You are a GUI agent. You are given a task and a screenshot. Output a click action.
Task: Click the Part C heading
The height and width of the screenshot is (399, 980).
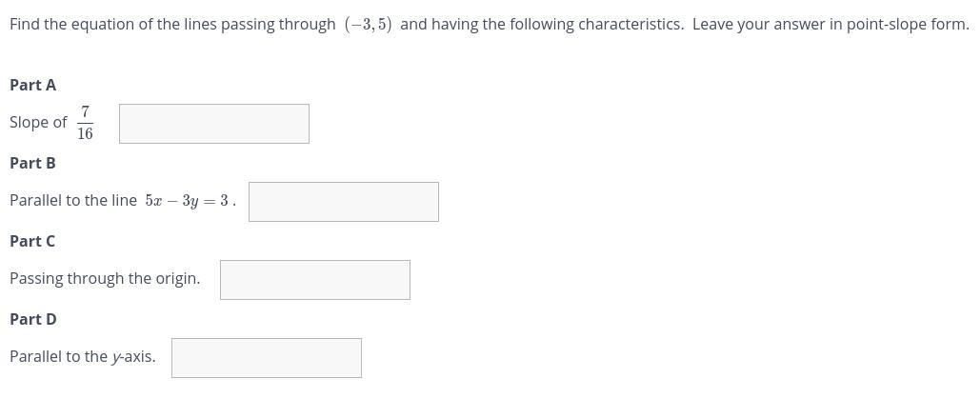(x=32, y=241)
